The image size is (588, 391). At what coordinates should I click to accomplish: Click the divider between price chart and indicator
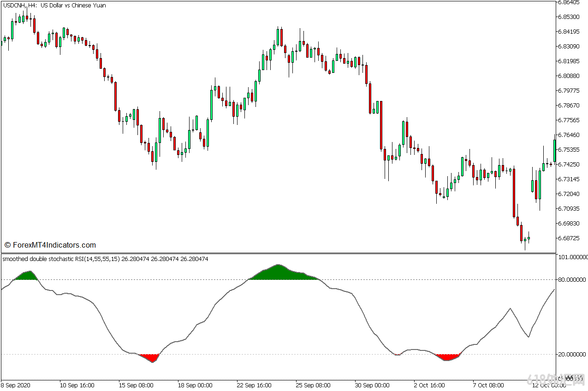pos(277,253)
